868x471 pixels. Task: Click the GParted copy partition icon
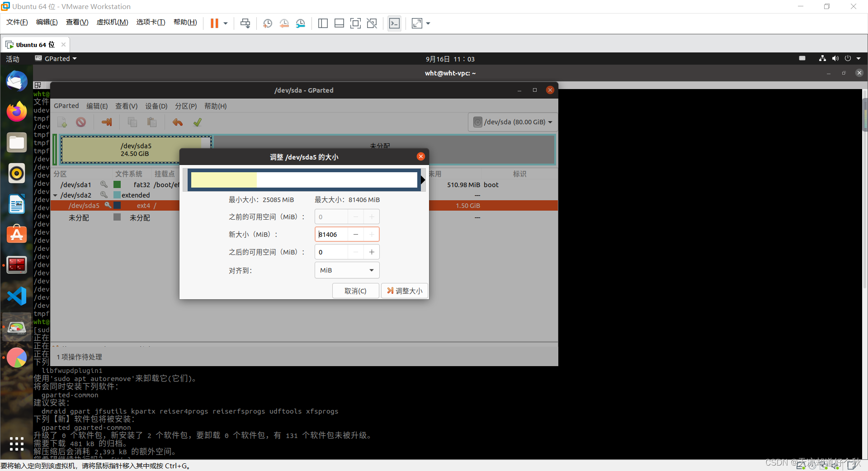point(132,122)
